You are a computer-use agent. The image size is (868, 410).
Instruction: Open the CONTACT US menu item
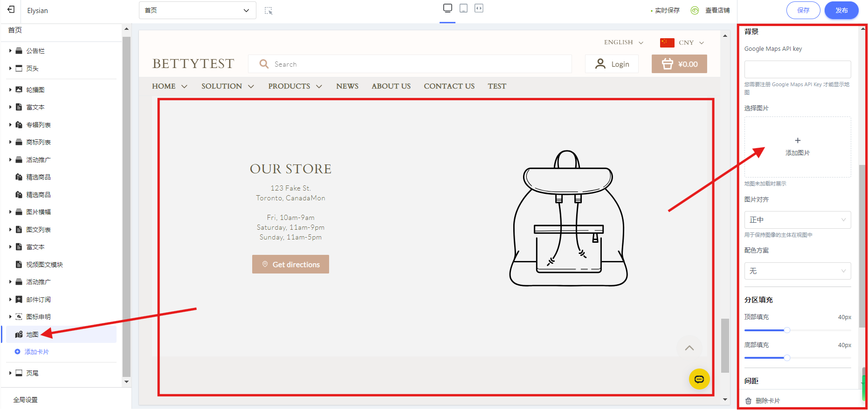point(449,86)
